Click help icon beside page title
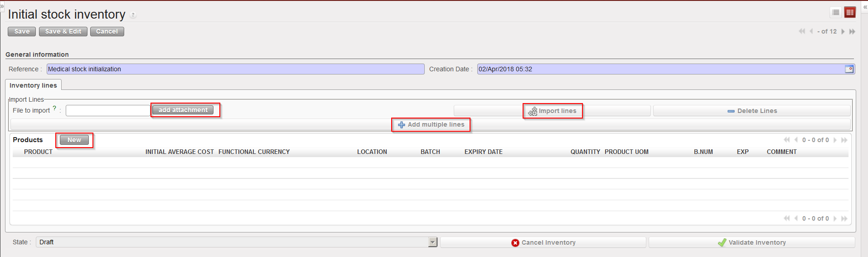868x257 pixels. click(133, 15)
